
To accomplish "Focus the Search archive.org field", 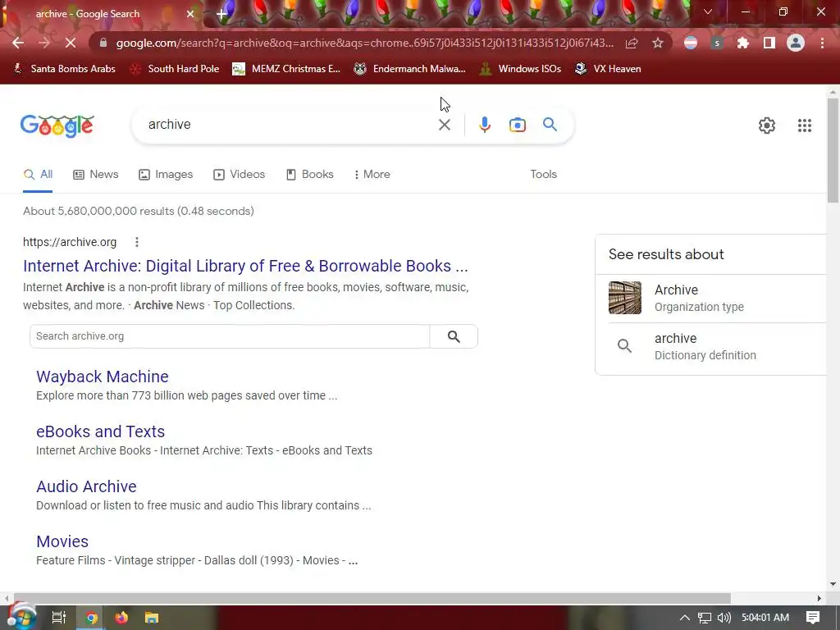I will (x=230, y=336).
